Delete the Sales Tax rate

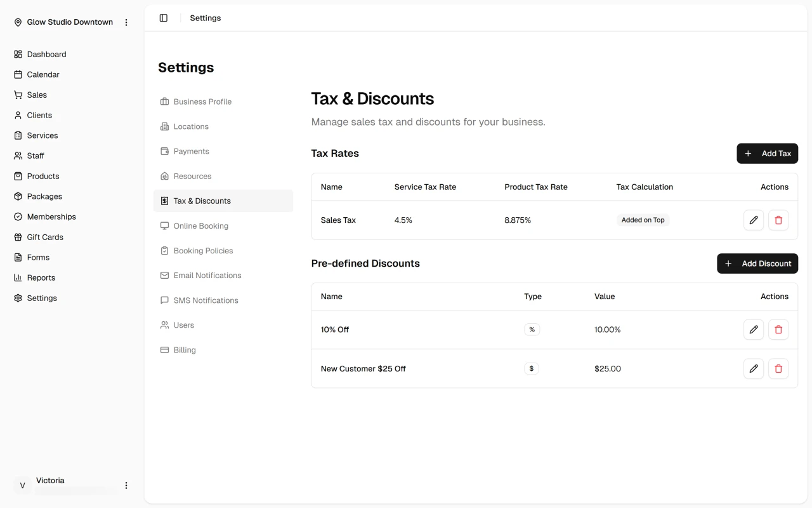point(778,220)
